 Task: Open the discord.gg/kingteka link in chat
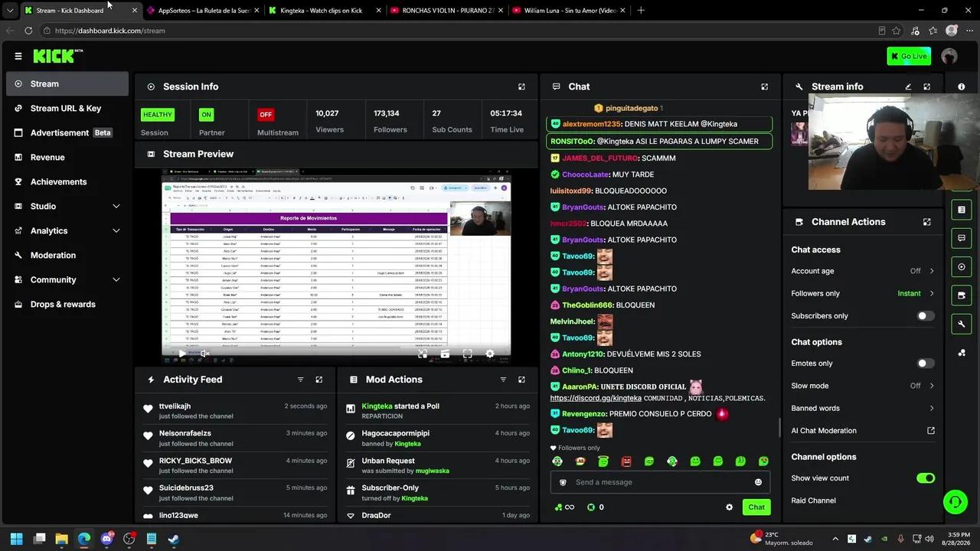pos(596,398)
